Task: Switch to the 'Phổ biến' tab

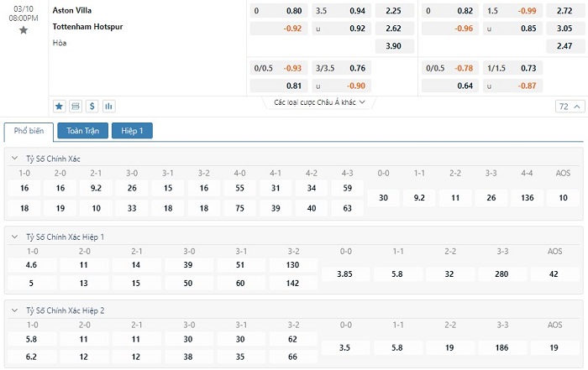Action: point(29,131)
